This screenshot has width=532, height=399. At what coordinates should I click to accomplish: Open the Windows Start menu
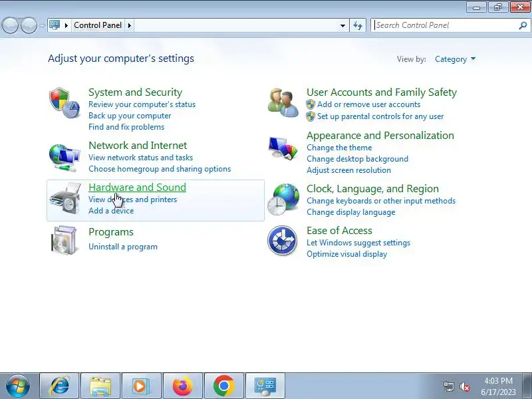pos(18,386)
